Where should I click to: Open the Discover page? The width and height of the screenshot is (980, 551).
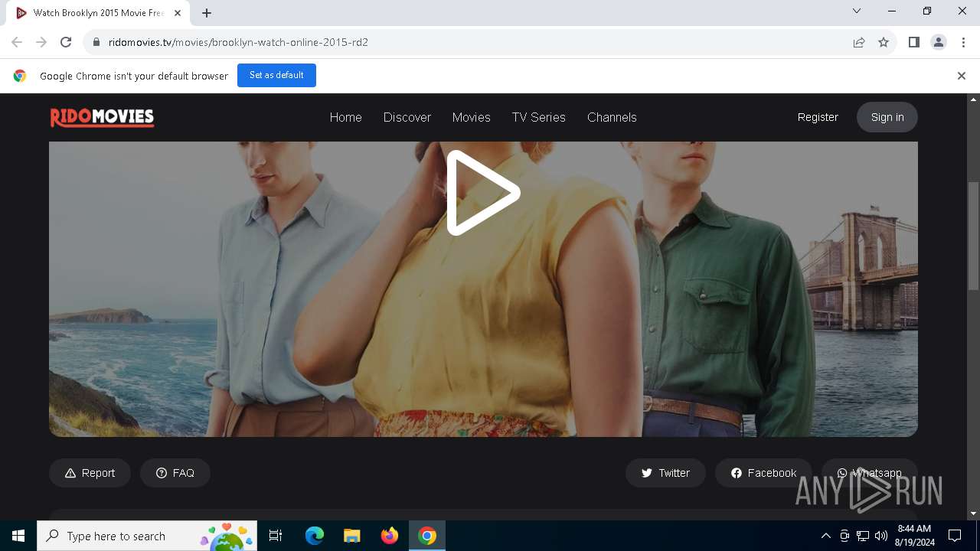coord(407,117)
